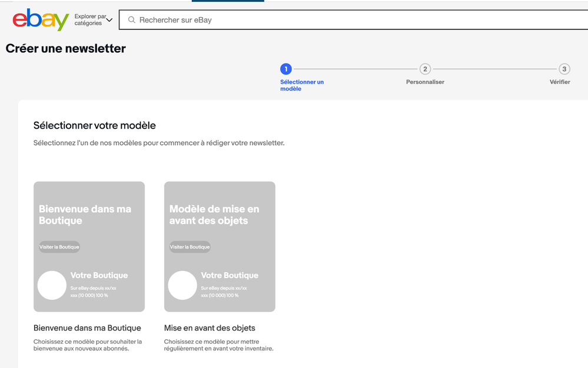The height and width of the screenshot is (368, 588).
Task: Select step 2 circle in progress bar
Action: (425, 69)
